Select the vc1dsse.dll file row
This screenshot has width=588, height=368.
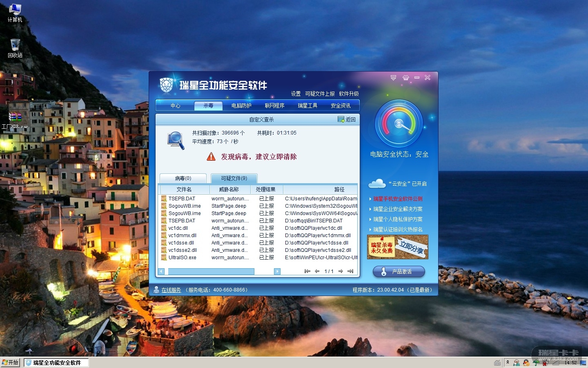[x=258, y=243]
